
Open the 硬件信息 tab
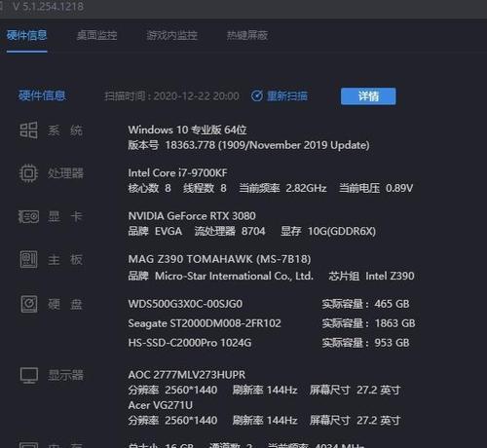coord(27,35)
